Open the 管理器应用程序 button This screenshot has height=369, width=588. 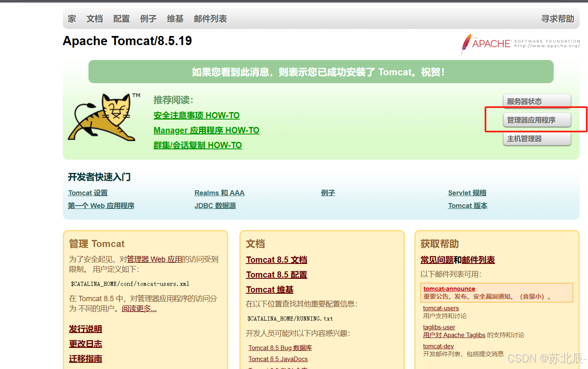pos(537,120)
